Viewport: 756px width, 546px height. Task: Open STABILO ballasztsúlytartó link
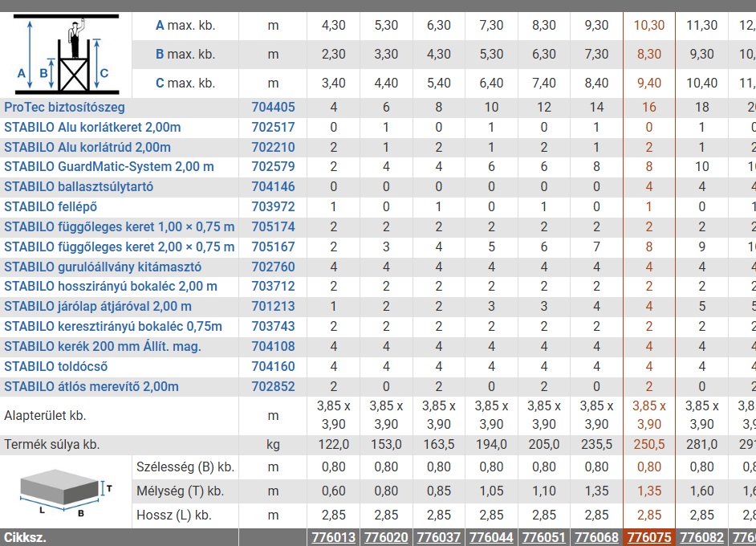[79, 186]
